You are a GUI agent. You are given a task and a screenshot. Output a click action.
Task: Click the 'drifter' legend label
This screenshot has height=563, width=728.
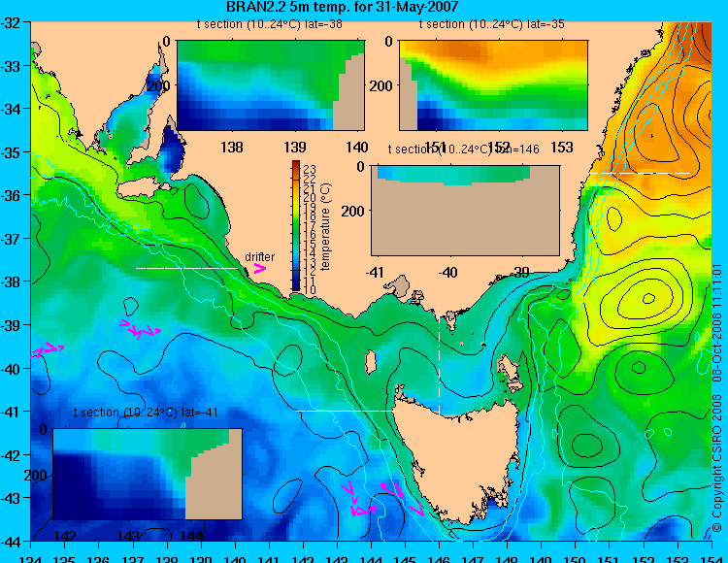tap(259, 256)
